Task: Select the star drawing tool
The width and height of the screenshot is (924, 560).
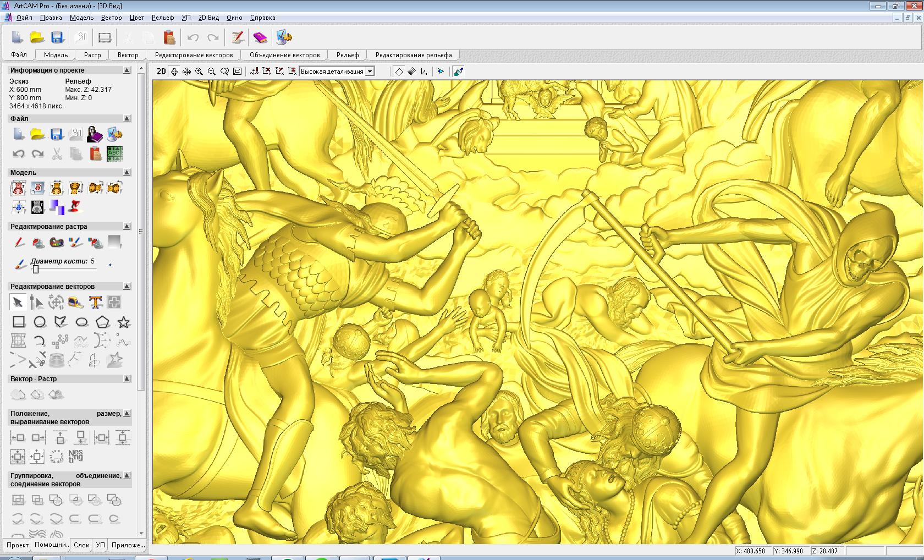Action: [124, 322]
